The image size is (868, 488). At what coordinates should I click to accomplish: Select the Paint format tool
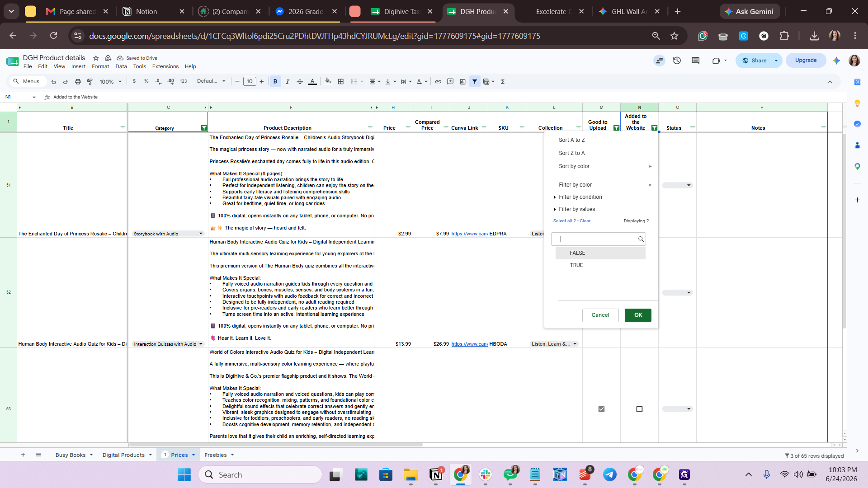pos(90,82)
